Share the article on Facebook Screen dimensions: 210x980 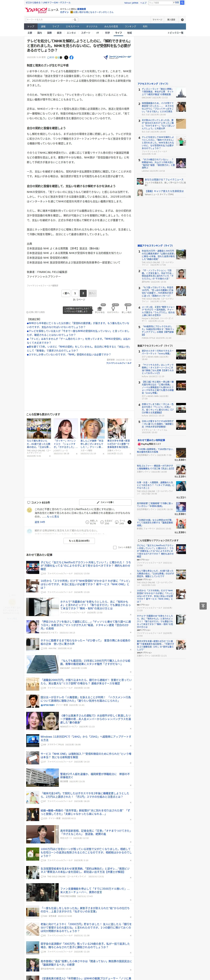71,57
